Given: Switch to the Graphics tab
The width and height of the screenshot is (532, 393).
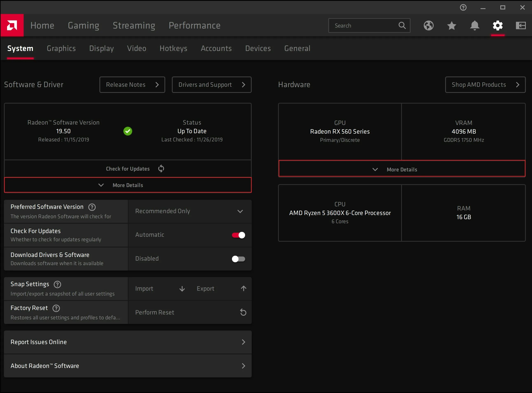Looking at the screenshot, I should [x=61, y=48].
